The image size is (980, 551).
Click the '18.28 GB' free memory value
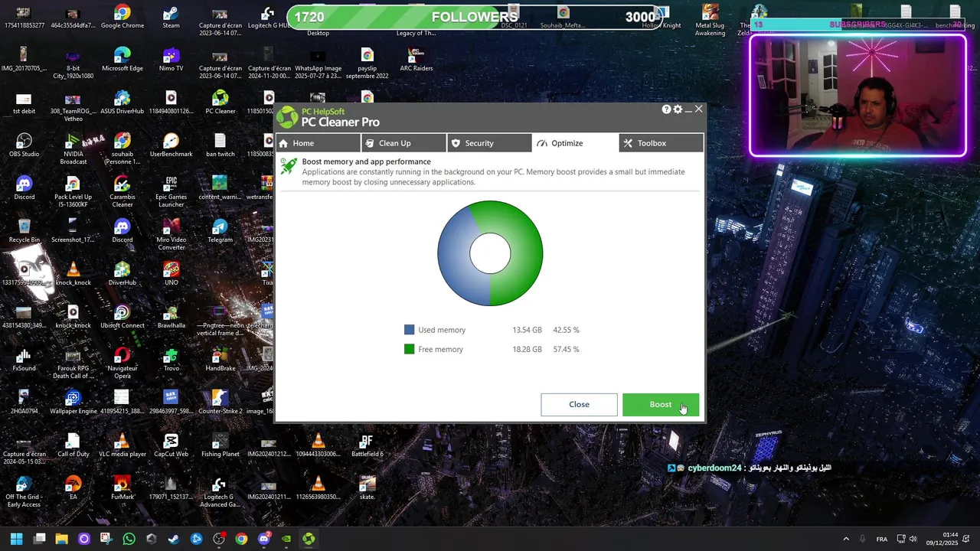click(527, 349)
